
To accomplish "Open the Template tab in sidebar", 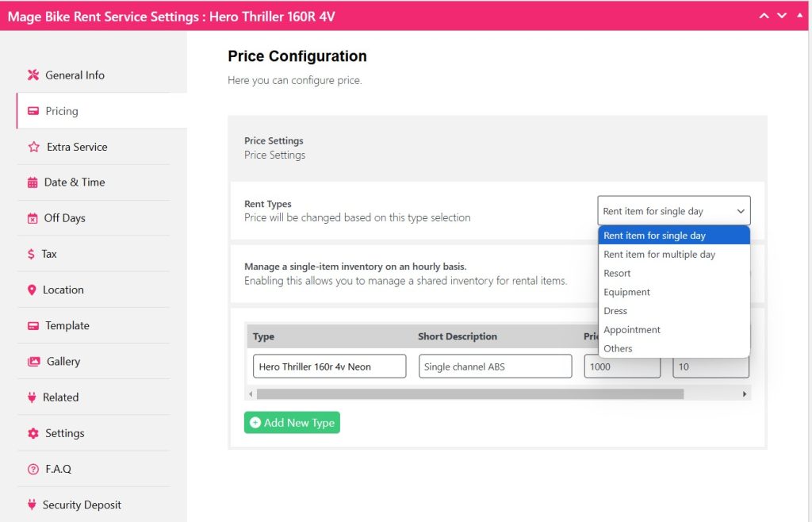I will tap(67, 326).
